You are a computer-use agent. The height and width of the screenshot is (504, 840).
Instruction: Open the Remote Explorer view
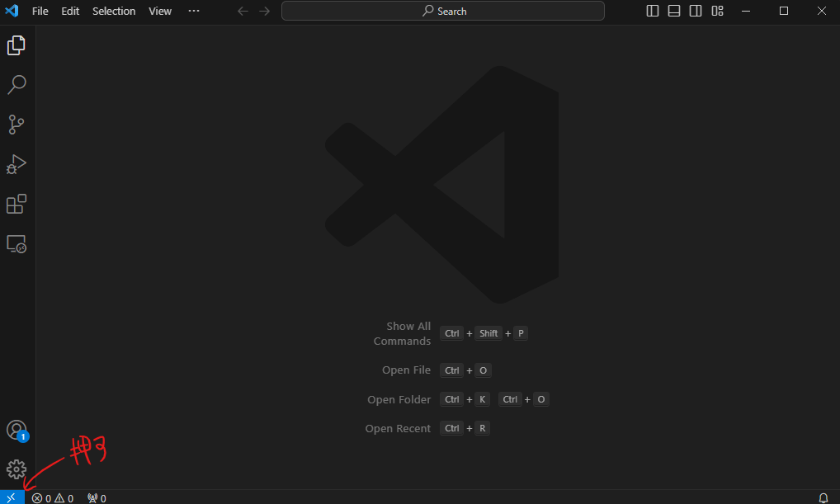click(17, 244)
